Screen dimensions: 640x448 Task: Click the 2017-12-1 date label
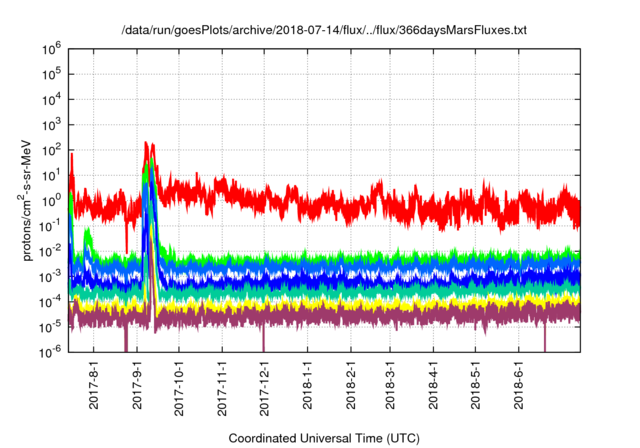pyautogui.click(x=264, y=388)
